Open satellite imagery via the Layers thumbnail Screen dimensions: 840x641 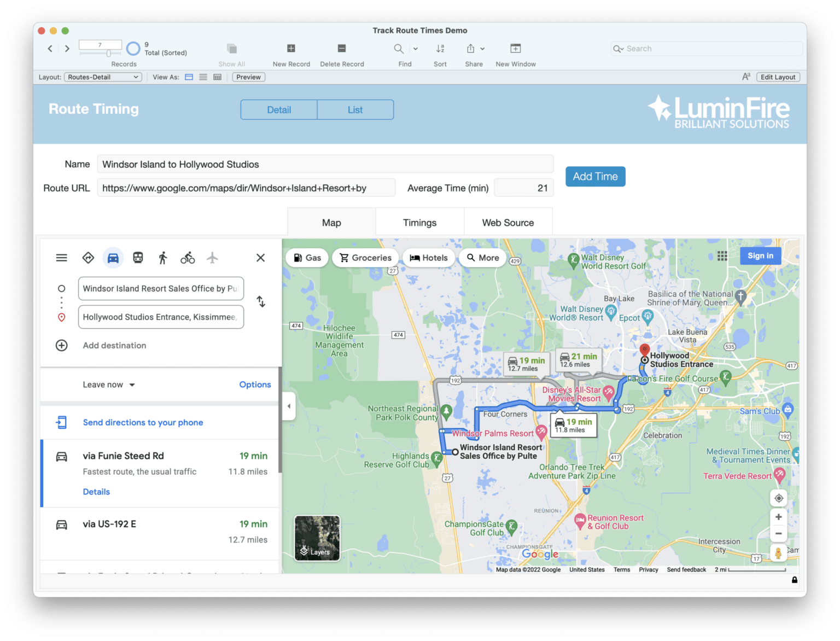317,538
